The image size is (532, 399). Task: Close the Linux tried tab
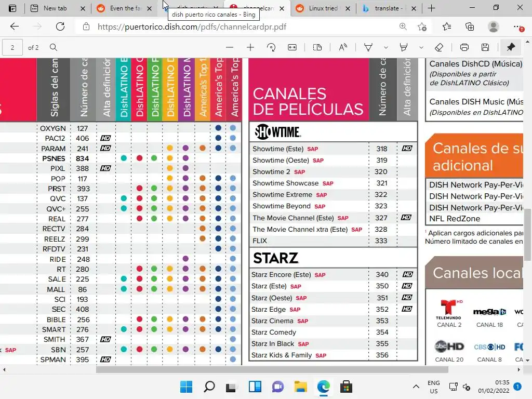(x=348, y=8)
